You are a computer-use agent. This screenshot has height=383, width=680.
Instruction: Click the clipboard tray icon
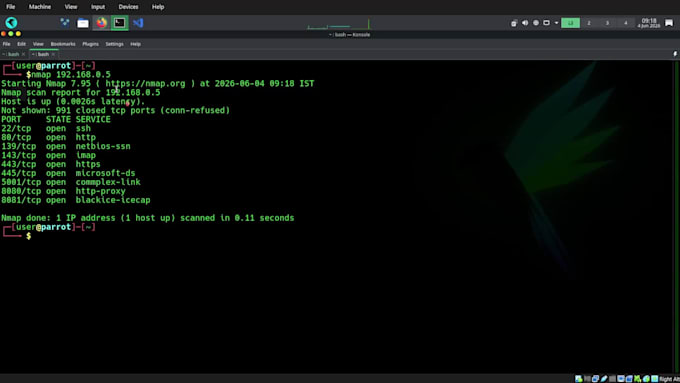514,23
